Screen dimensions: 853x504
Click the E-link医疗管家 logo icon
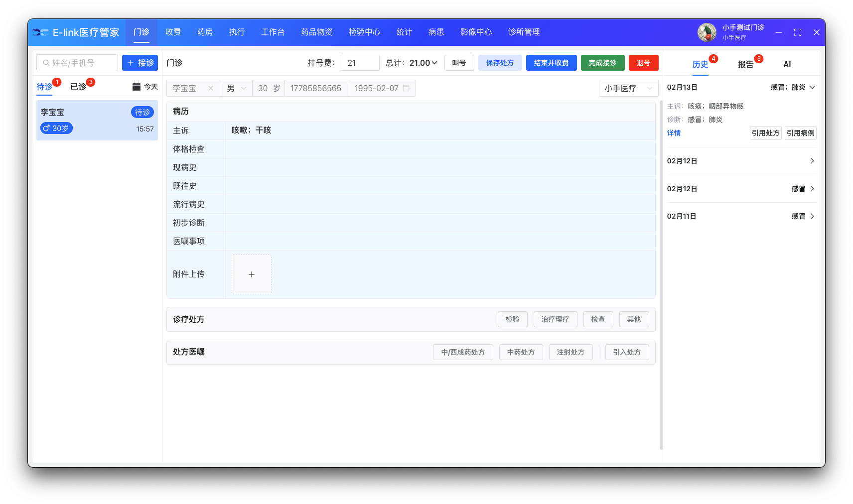(x=40, y=32)
